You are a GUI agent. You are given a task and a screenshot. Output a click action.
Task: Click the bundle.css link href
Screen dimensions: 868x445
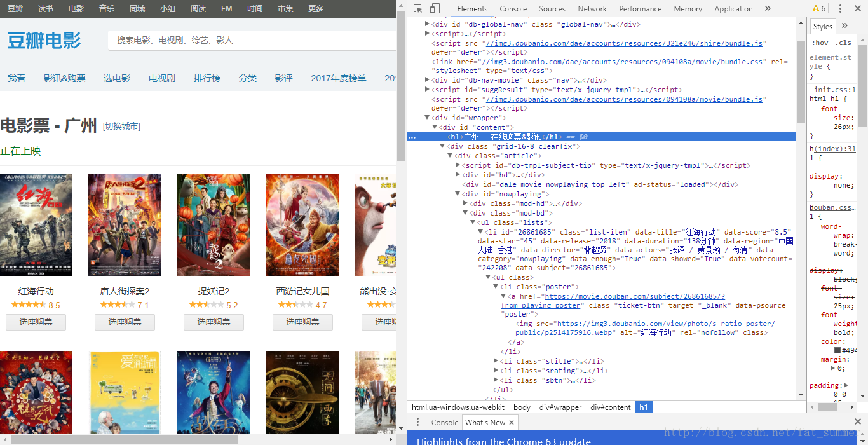point(621,62)
